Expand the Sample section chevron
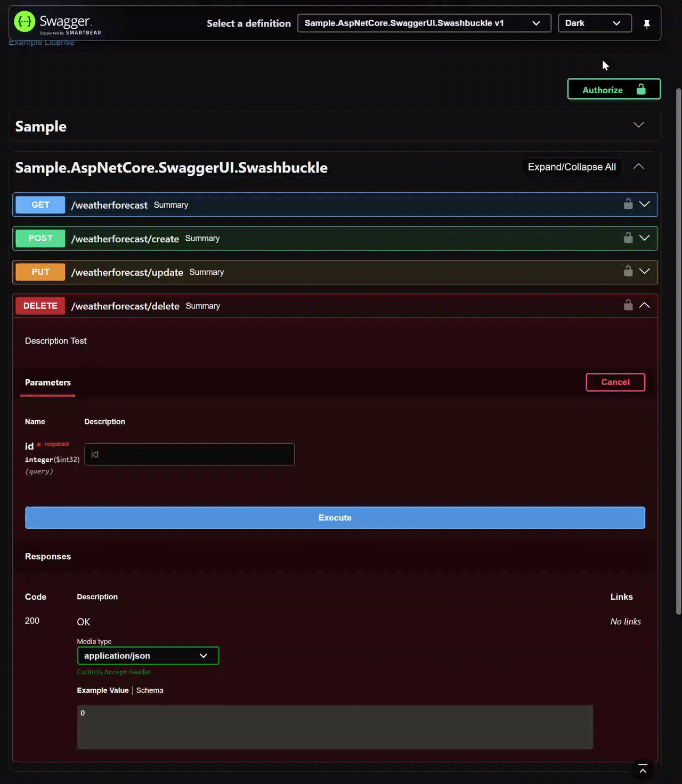This screenshot has height=784, width=682. tap(638, 125)
